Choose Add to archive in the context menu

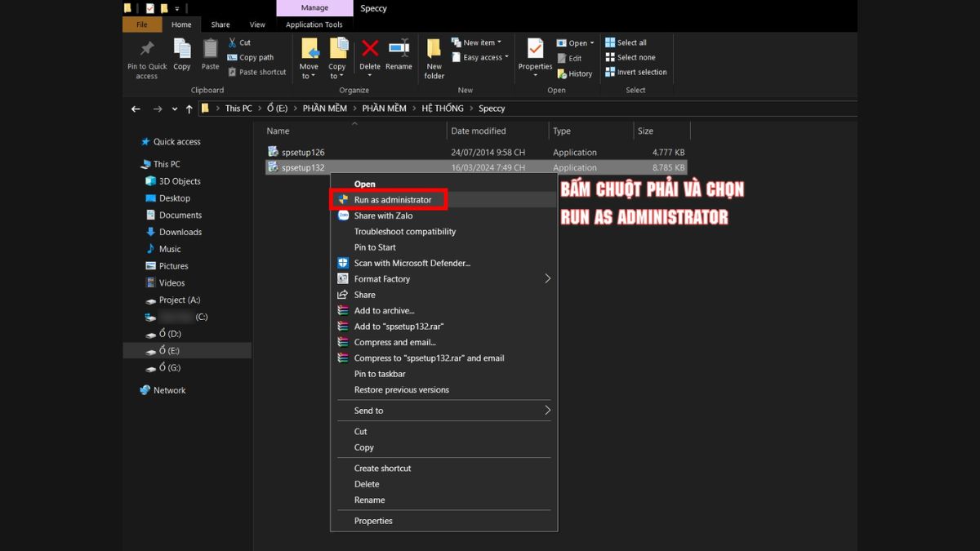pos(444,311)
